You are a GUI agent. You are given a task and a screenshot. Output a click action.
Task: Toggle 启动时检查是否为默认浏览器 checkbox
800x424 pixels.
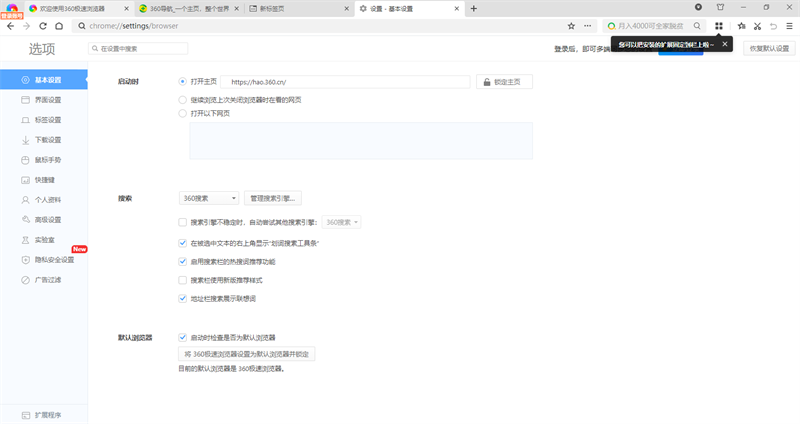182,337
